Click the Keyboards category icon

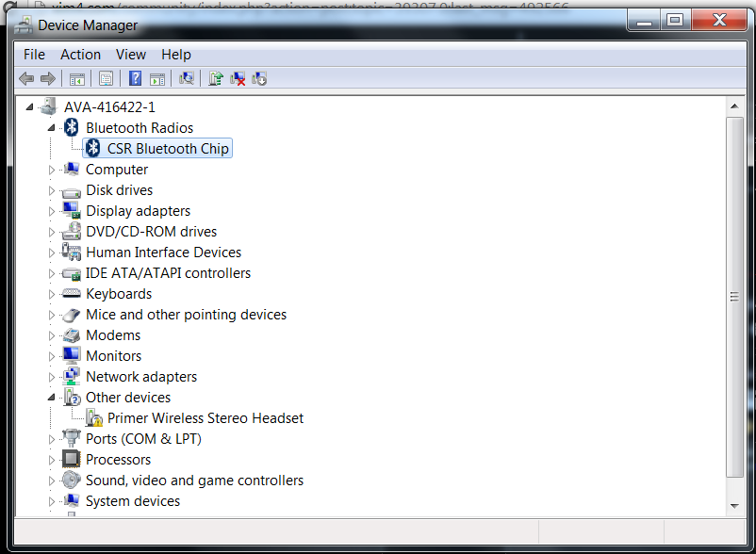tap(72, 293)
